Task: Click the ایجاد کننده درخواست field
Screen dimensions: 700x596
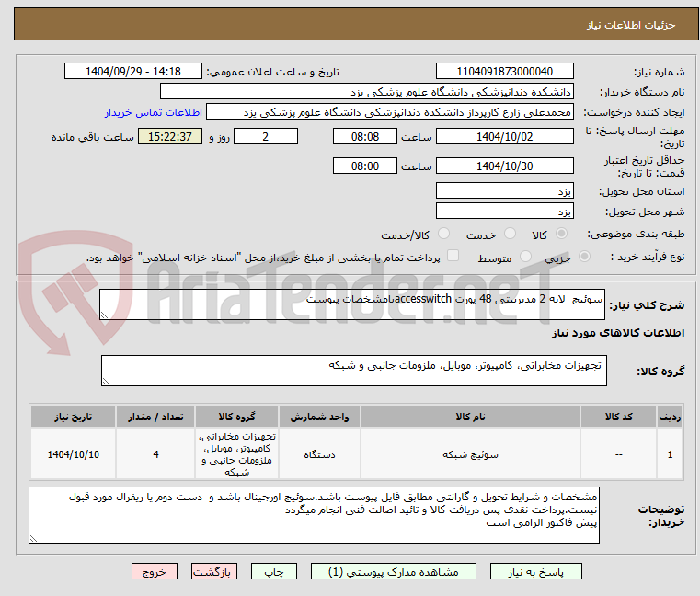Action: 389,112
